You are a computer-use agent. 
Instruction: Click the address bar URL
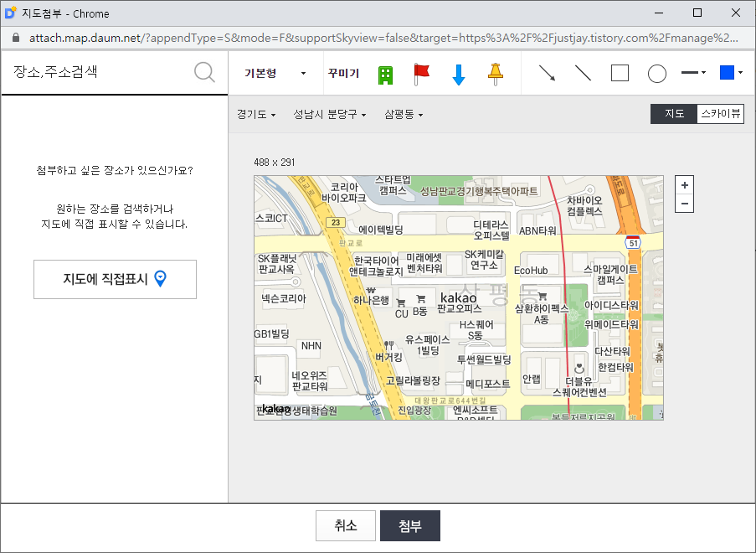383,38
